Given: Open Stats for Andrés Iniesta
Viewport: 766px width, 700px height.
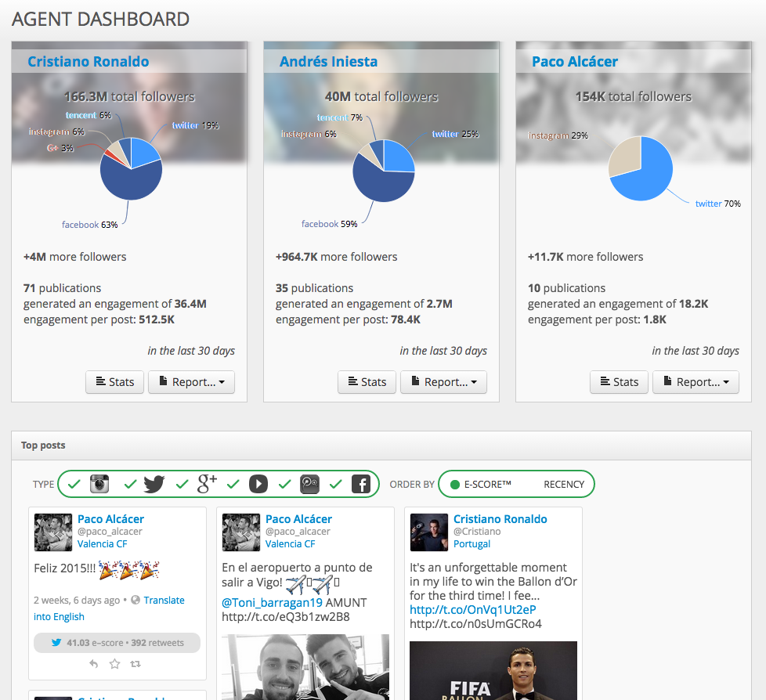Looking at the screenshot, I should [367, 382].
